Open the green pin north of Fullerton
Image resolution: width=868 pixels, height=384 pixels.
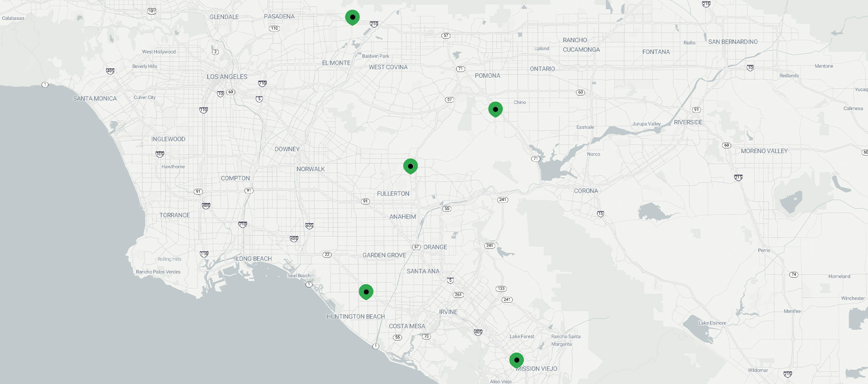coord(410,166)
